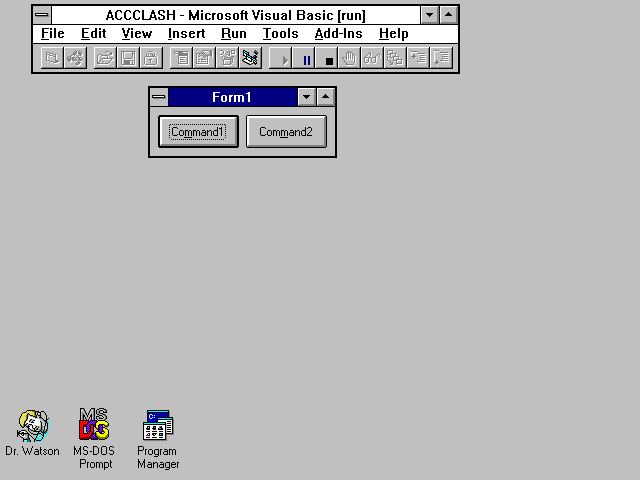Open the Visual Basic window control menu box
This screenshot has width=640, height=480.
(x=42, y=15)
